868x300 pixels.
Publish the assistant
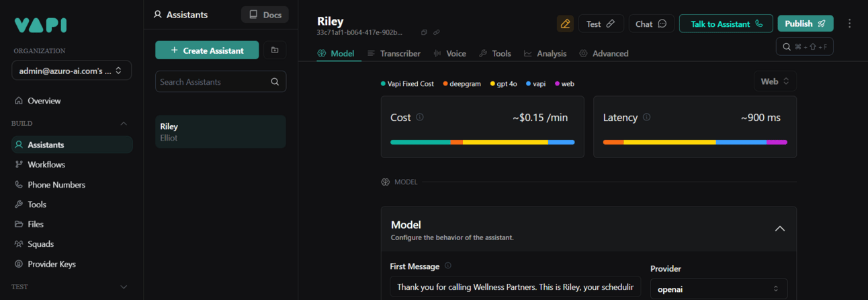[806, 24]
